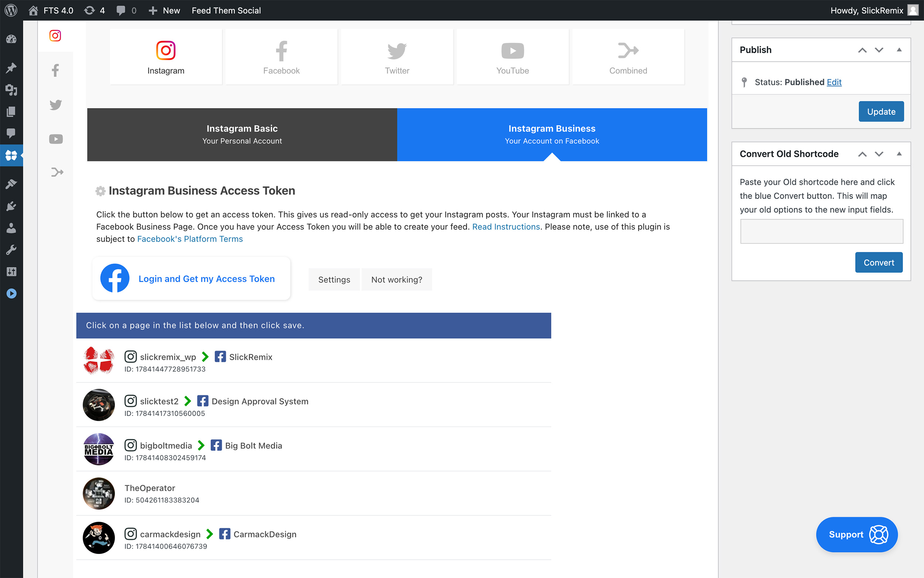
Task: Open Tools wrench icon in sidebar
Action: coord(11,250)
